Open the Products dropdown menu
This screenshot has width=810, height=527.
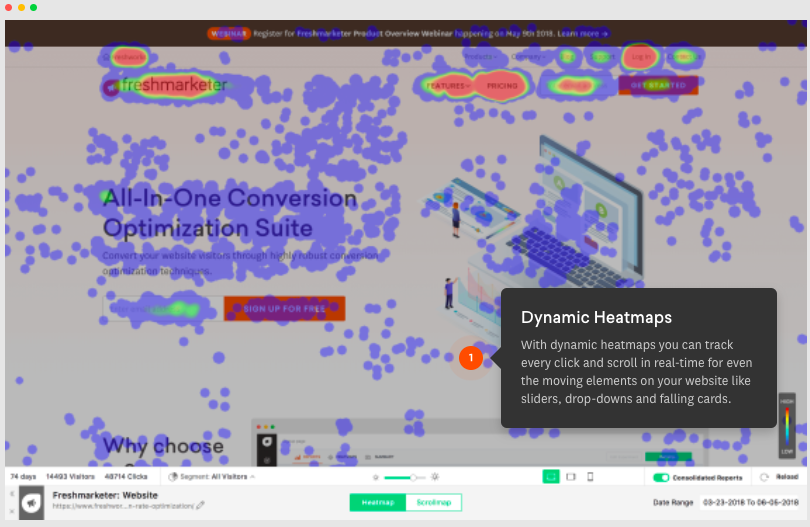pyautogui.click(x=480, y=56)
